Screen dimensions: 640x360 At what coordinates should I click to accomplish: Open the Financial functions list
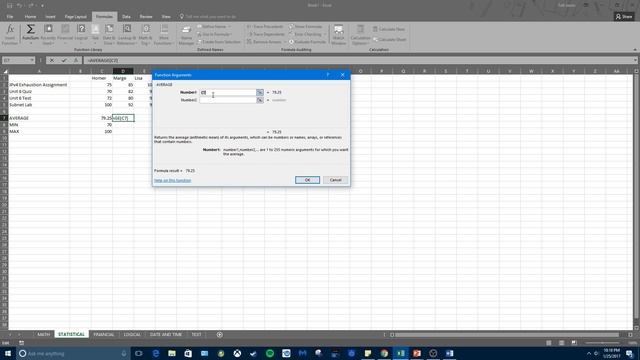coord(65,34)
